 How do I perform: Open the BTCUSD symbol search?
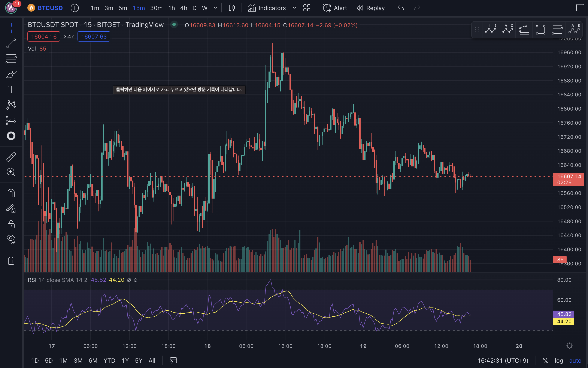45,8
